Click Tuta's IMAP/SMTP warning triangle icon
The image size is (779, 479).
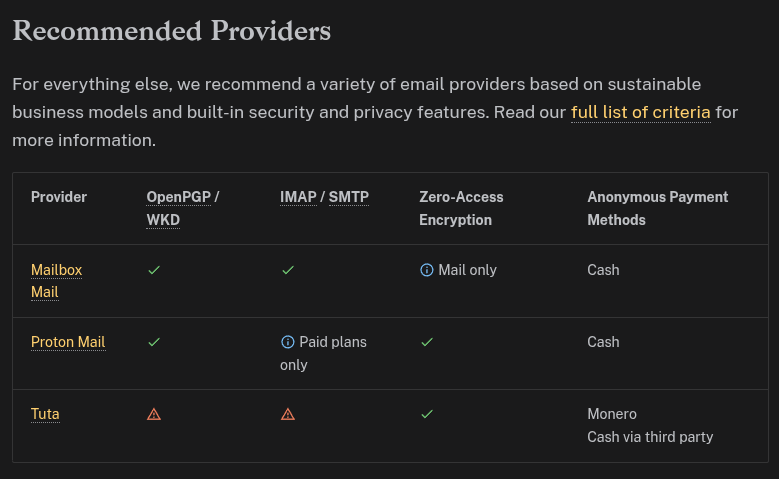(x=288, y=414)
